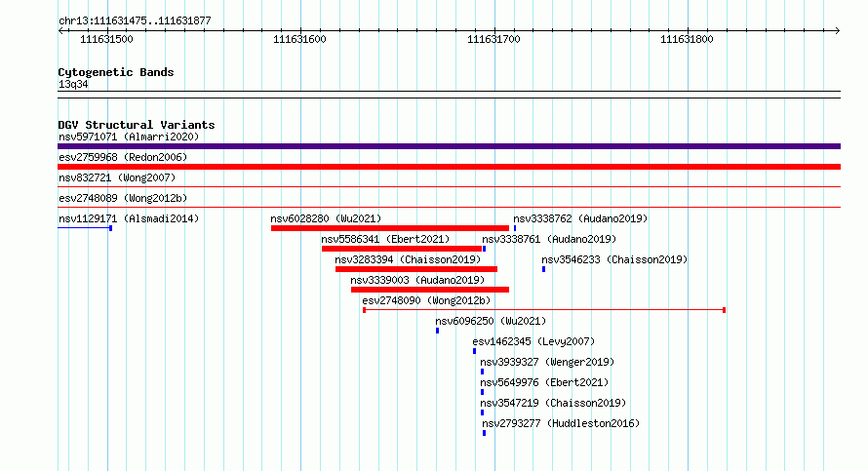Click blue marker under nsv5649976

click(482, 392)
